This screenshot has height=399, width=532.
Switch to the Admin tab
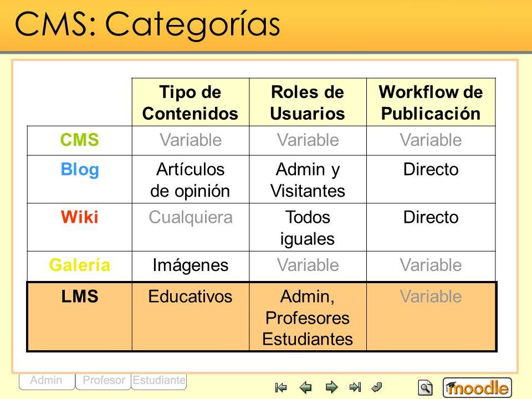click(47, 381)
